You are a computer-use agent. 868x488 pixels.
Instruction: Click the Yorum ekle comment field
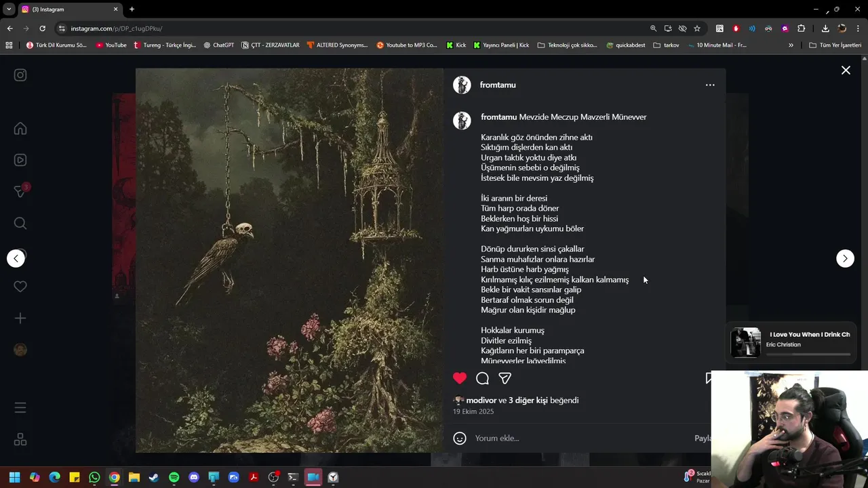click(x=580, y=438)
